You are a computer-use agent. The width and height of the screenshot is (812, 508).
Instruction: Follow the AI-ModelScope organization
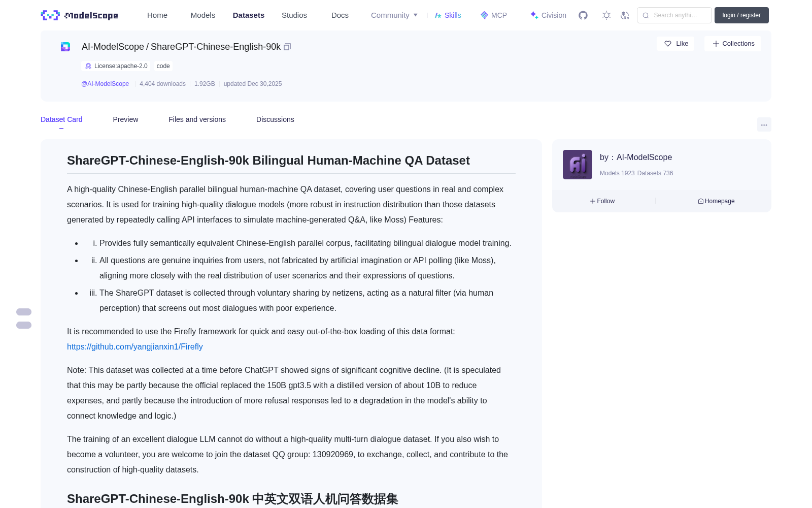[x=602, y=201]
